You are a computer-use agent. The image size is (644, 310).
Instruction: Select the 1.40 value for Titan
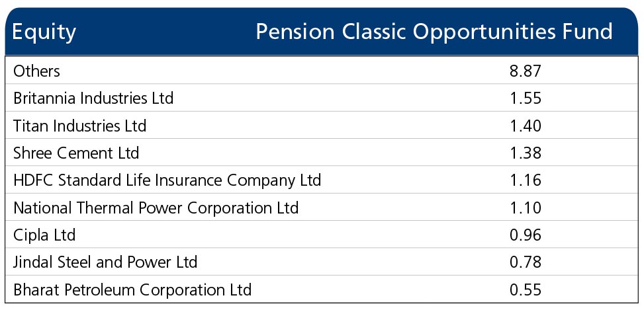pos(526,126)
